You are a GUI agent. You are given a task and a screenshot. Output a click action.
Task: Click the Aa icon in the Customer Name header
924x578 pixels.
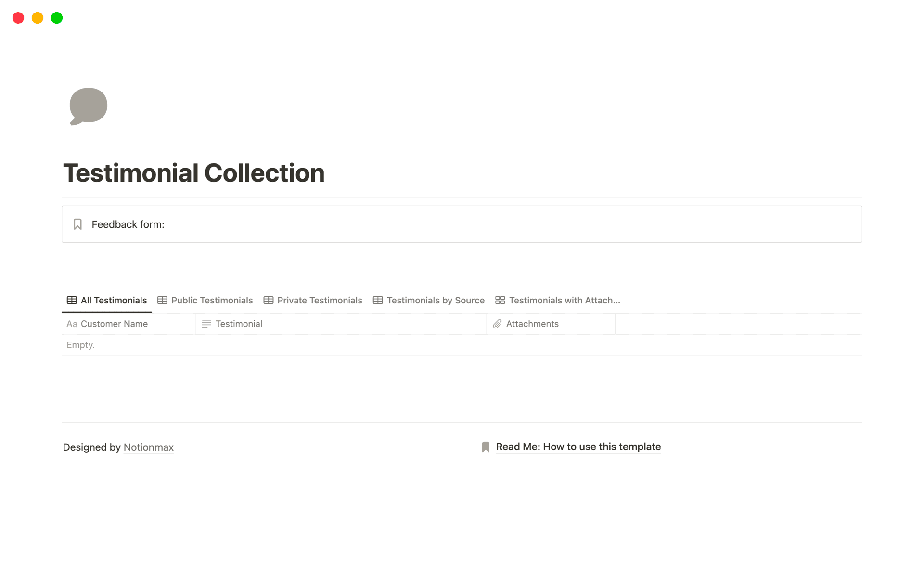72,324
